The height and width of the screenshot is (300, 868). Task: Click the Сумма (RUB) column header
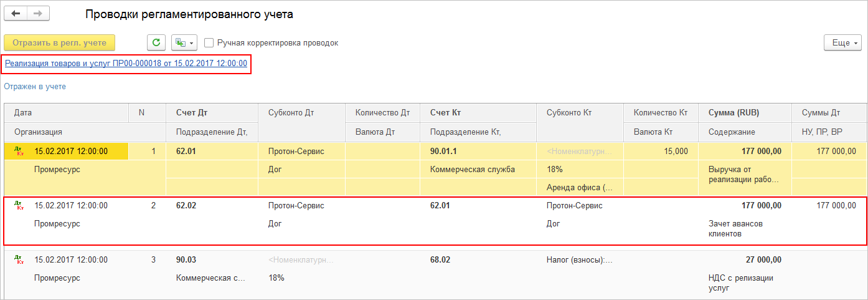pos(734,113)
